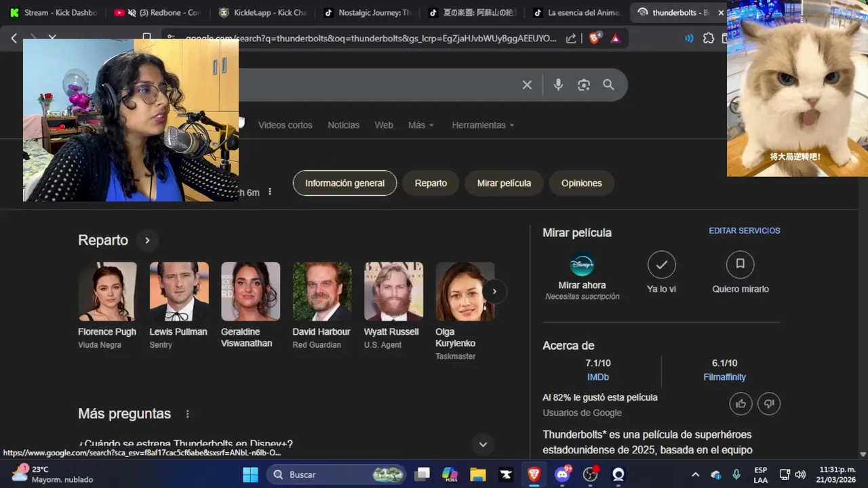Share this page via address bar icon

tap(572, 39)
